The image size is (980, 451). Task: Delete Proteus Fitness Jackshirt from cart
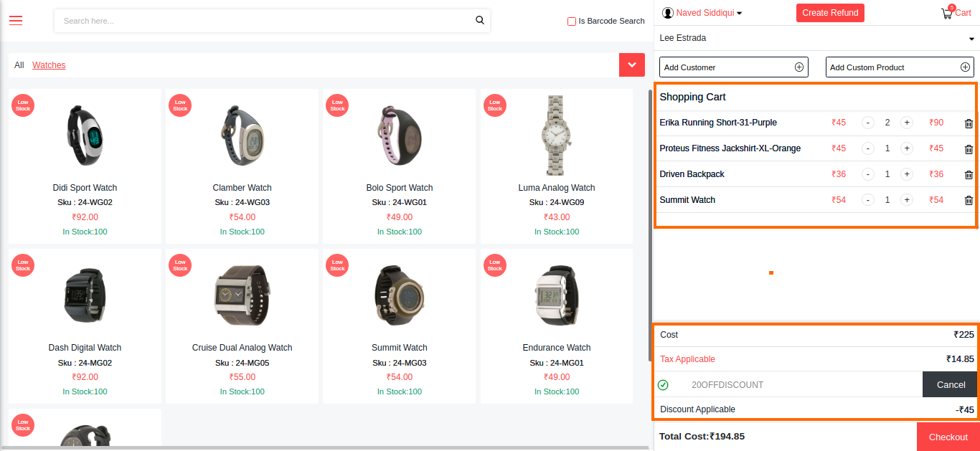coord(969,149)
